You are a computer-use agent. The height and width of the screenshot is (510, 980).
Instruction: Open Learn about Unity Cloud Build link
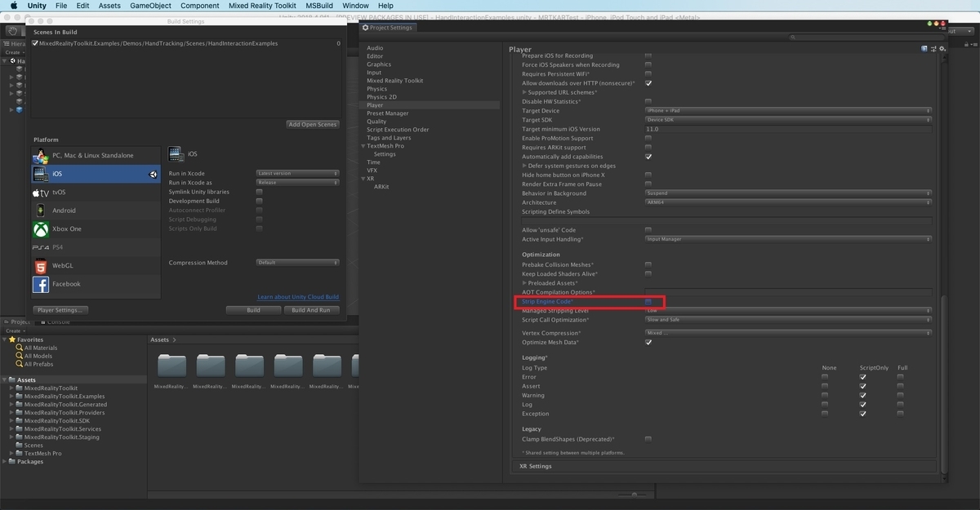tap(298, 297)
